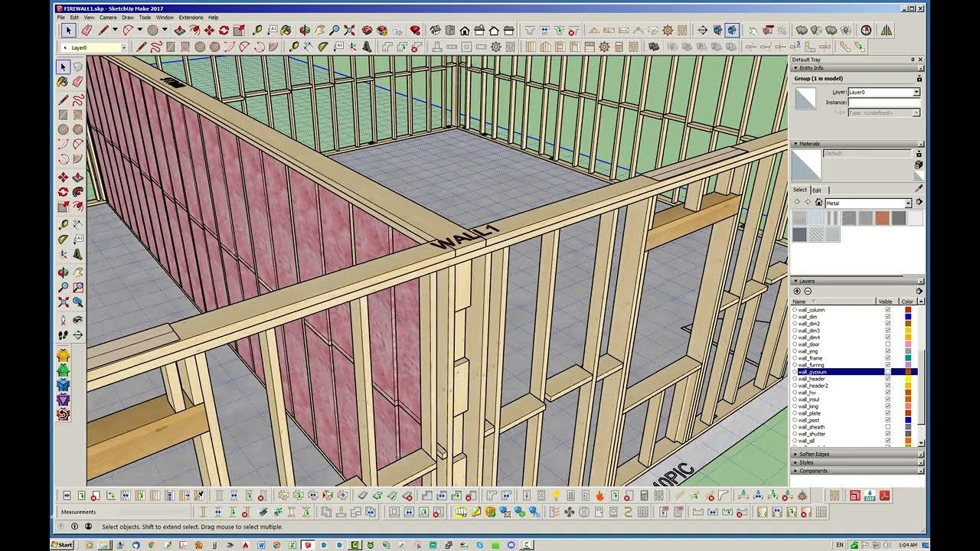Select the Position Camera tool in left toolbar
The image size is (980, 551).
point(63,320)
